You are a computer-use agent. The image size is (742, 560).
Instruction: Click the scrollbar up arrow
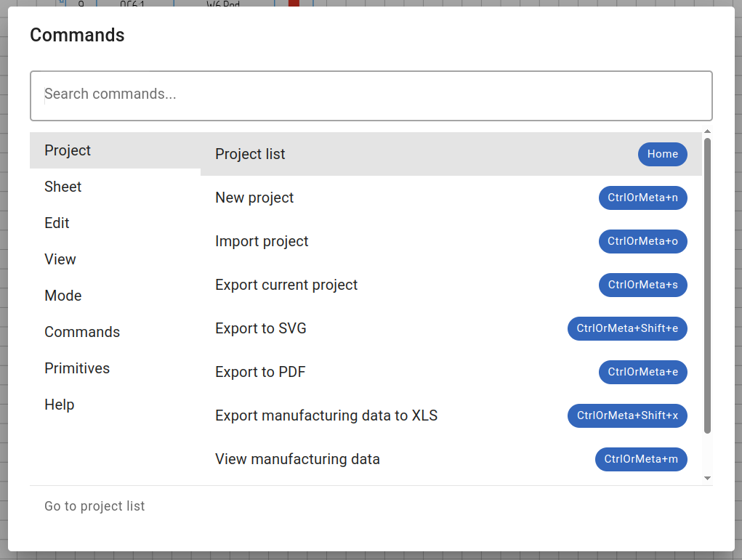(707, 133)
